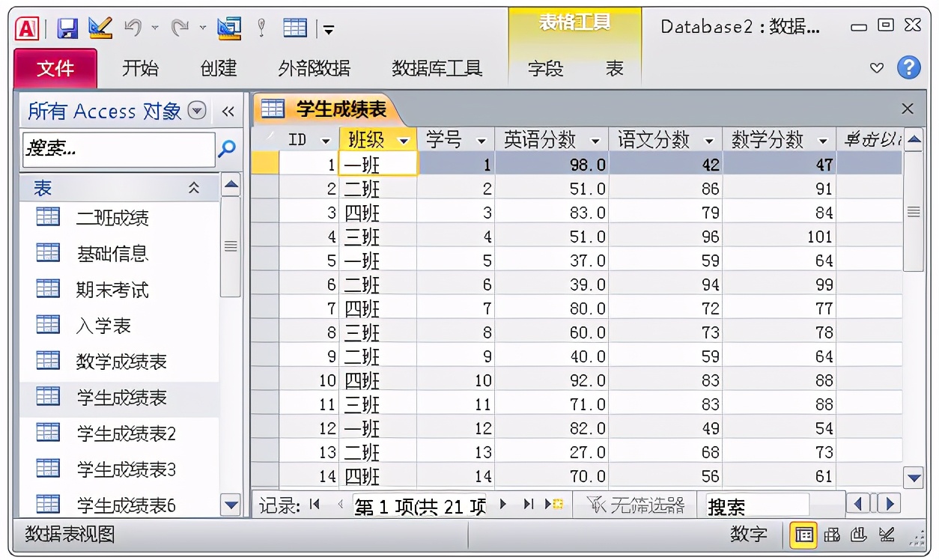Select 学生成绩表 in navigation pane

point(121,398)
